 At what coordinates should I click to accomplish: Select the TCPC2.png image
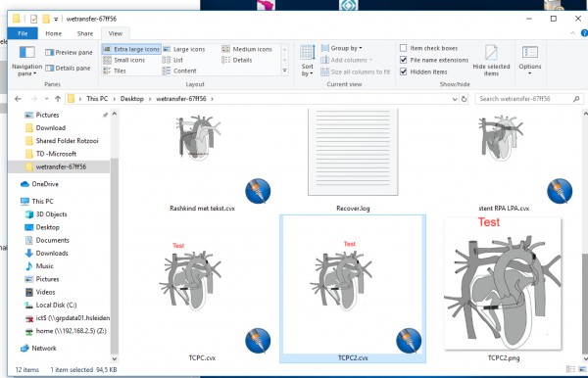(x=504, y=289)
